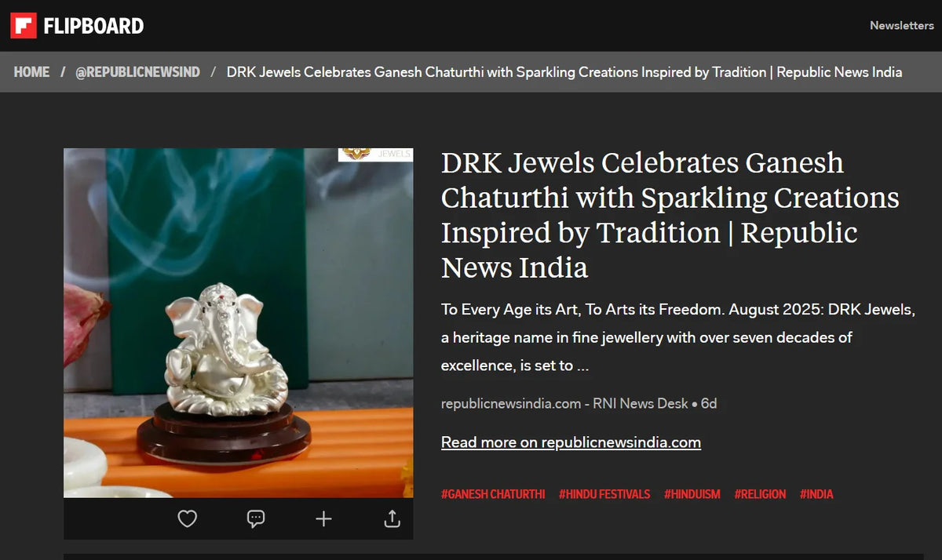Open the DRK Jewels Celebrates Ganesh Chaturthi headline

tap(670, 215)
